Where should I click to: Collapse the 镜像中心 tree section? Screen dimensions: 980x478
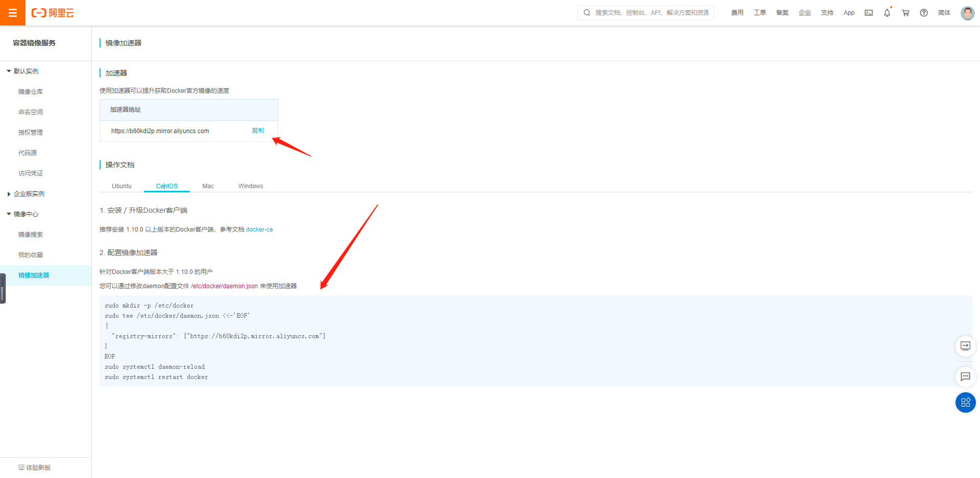coord(9,214)
